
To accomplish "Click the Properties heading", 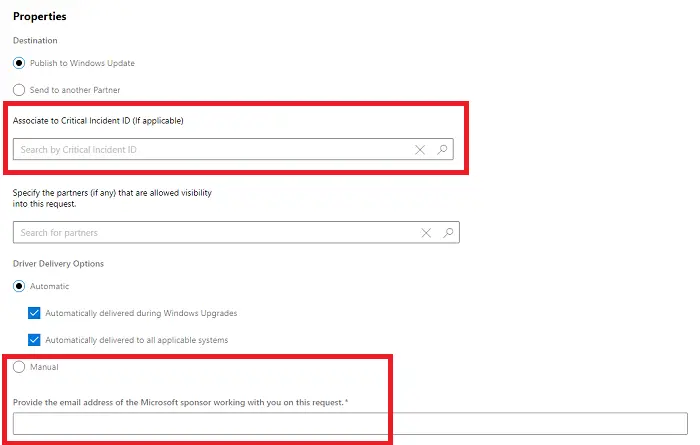I will [40, 17].
